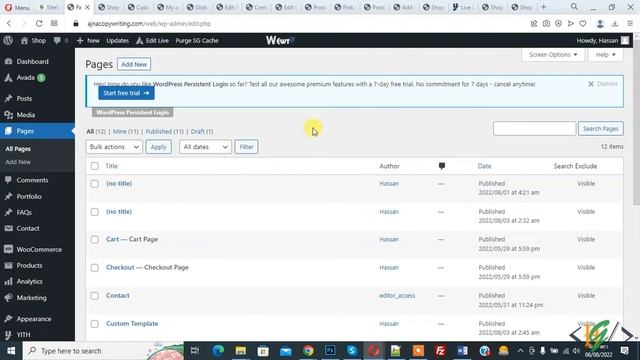The height and width of the screenshot is (360, 640).
Task: Click the FAQs pin icon
Action: tap(9, 212)
